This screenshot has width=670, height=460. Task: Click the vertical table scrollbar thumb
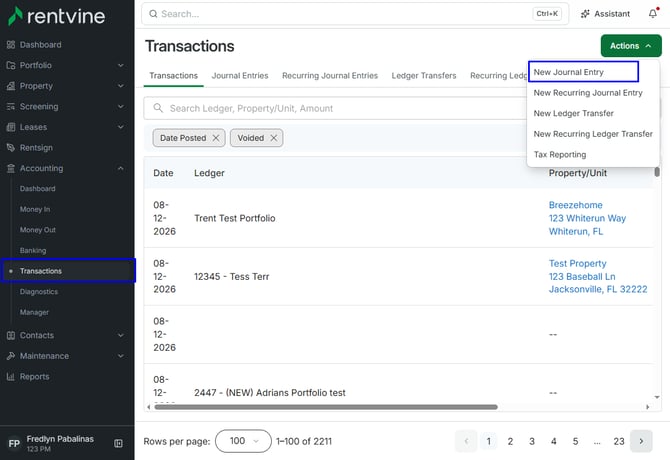[x=657, y=172]
